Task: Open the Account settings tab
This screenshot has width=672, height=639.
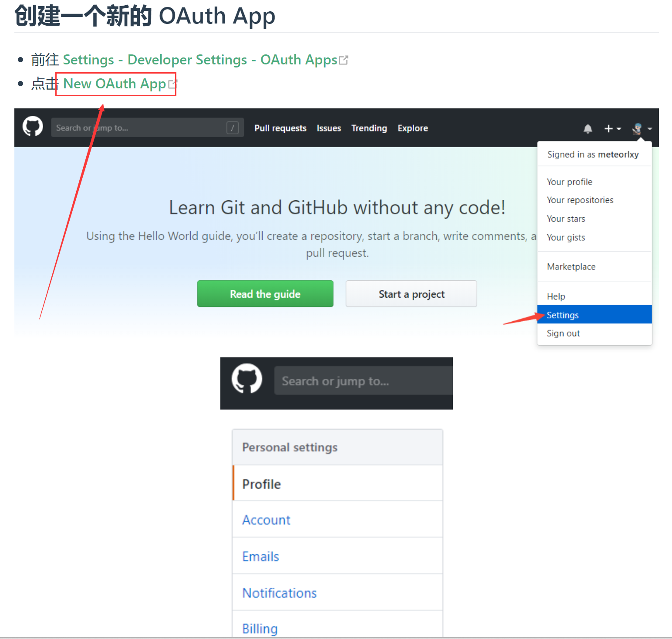Action: [x=266, y=520]
